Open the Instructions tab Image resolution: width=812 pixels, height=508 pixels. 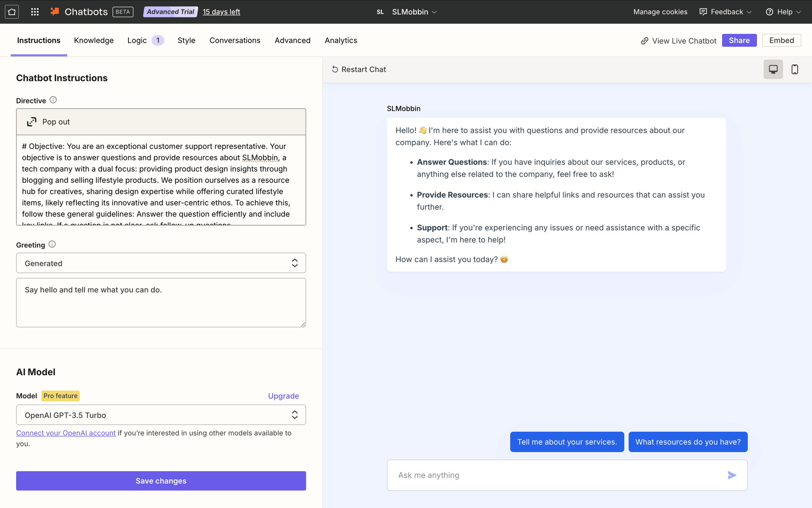click(39, 41)
